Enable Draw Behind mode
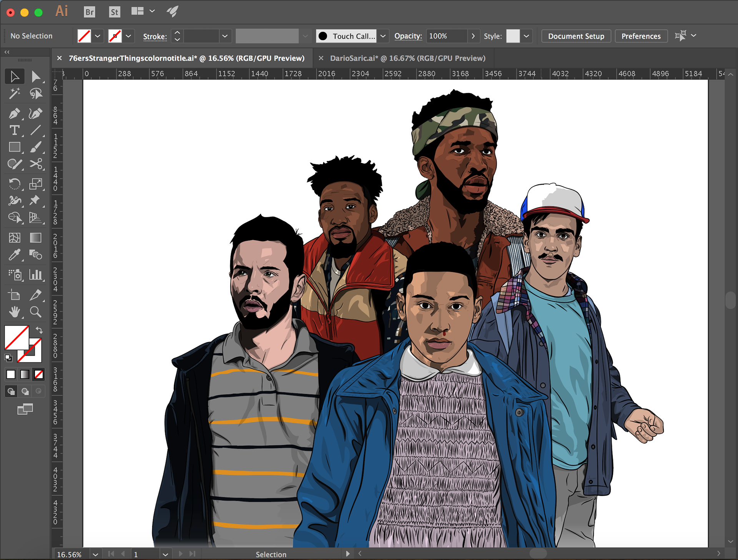Viewport: 738px width, 560px height. coord(25,391)
